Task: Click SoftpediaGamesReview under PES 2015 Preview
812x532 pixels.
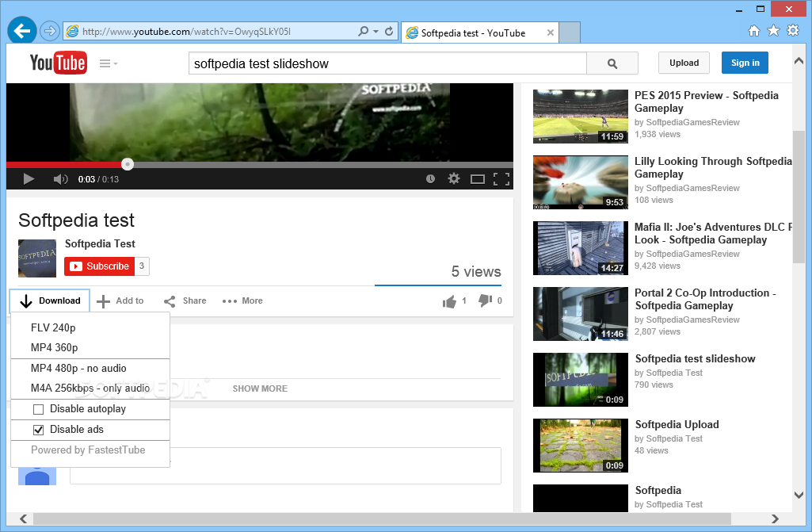Action: click(693, 122)
